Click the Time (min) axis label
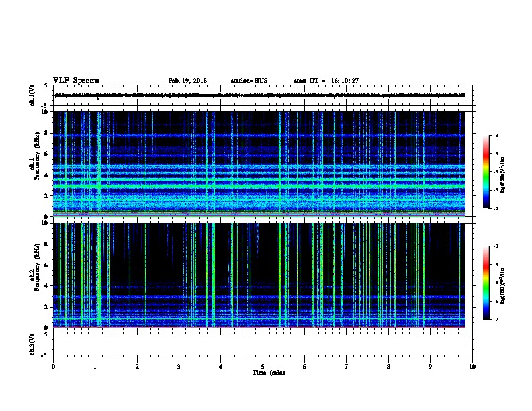 [x=269, y=373]
